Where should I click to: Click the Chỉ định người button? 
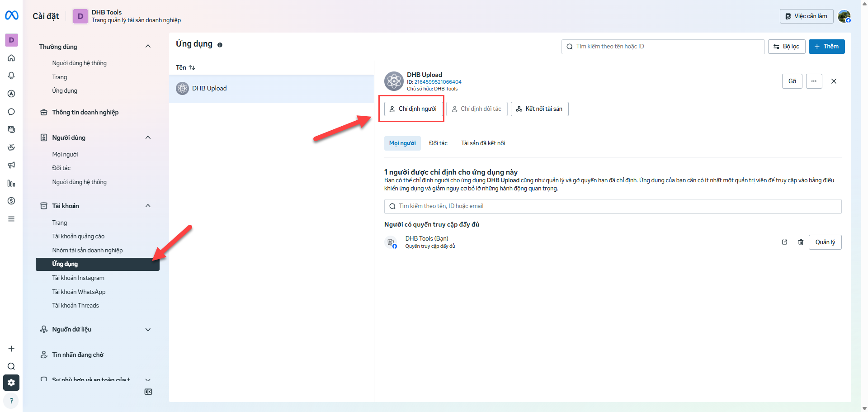(413, 109)
